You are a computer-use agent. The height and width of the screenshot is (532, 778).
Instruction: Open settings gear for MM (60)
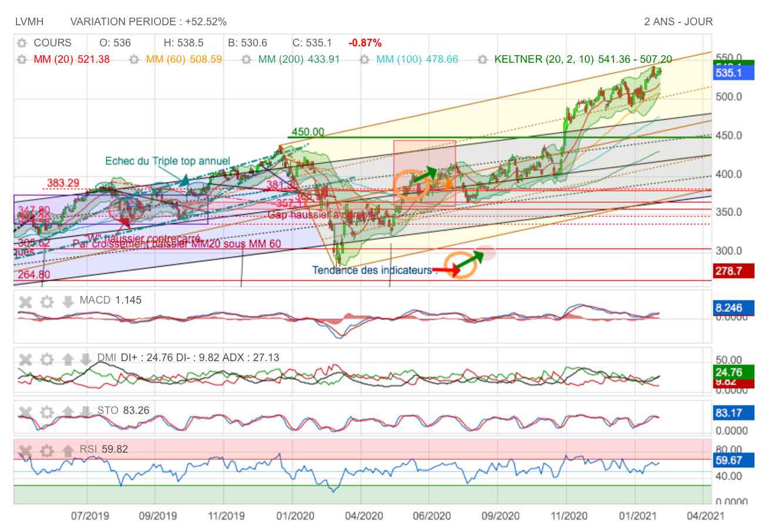[x=134, y=59]
